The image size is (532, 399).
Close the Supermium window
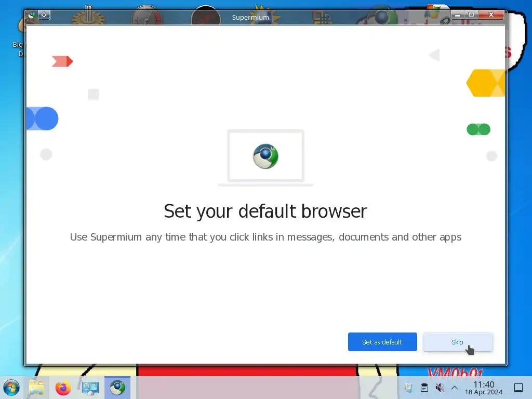(491, 15)
